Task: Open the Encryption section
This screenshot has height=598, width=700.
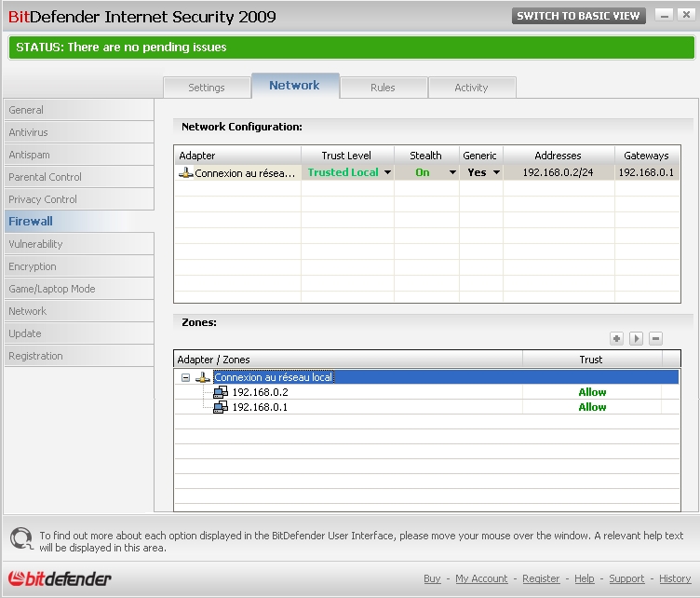Action: (x=79, y=266)
